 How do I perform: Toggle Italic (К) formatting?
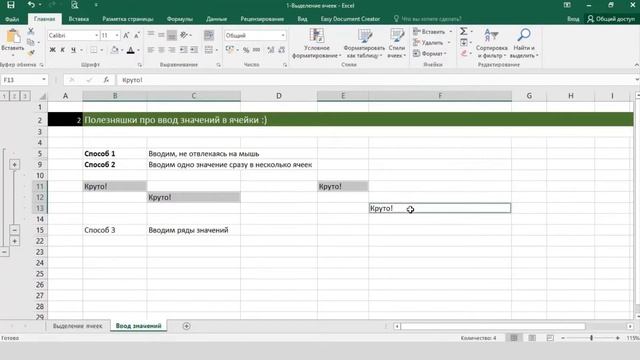pos(62,50)
